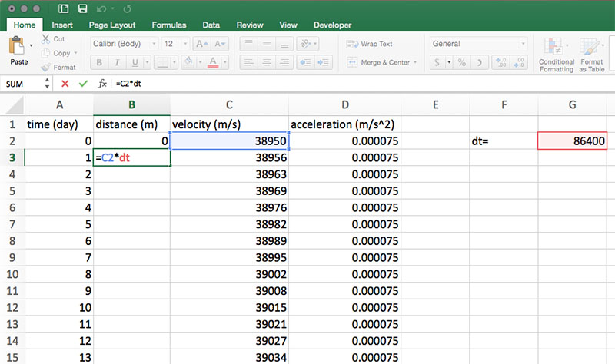Open the Page Layout tab
The height and width of the screenshot is (364, 615).
113,25
